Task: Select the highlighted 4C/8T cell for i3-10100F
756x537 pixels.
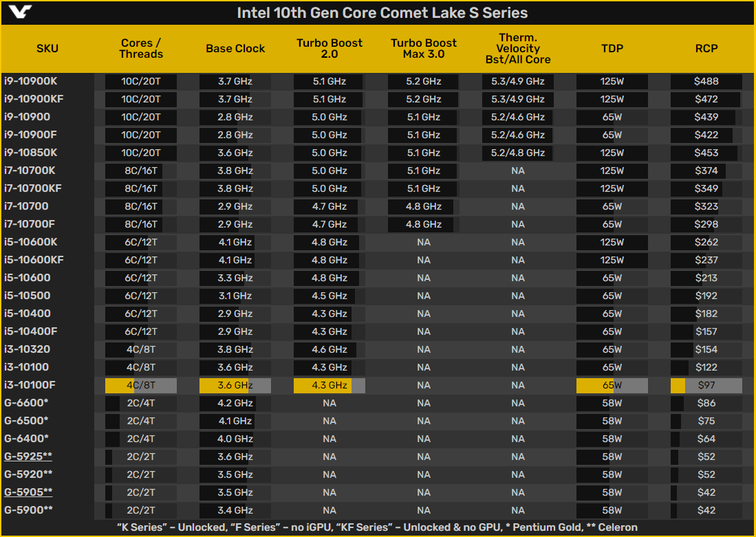Action: (141, 384)
